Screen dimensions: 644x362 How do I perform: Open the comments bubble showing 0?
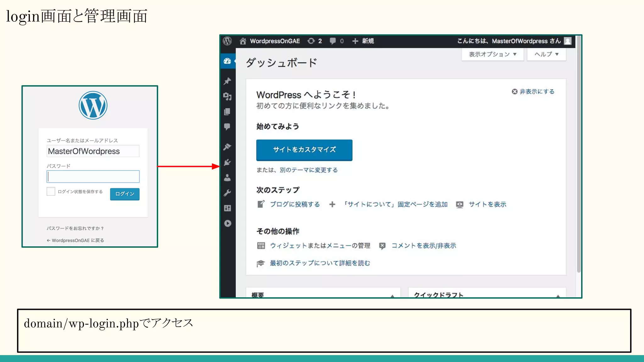click(x=336, y=41)
